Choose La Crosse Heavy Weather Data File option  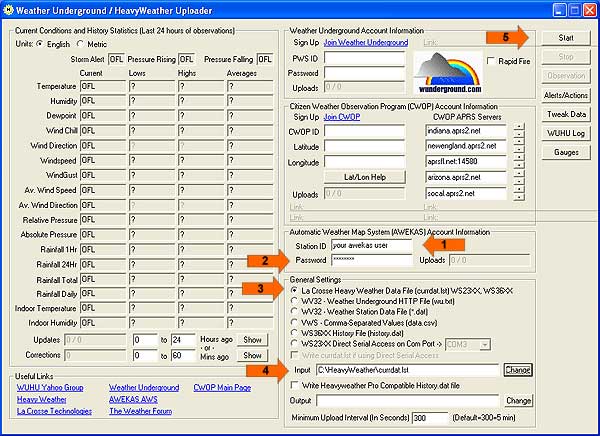coord(294,291)
